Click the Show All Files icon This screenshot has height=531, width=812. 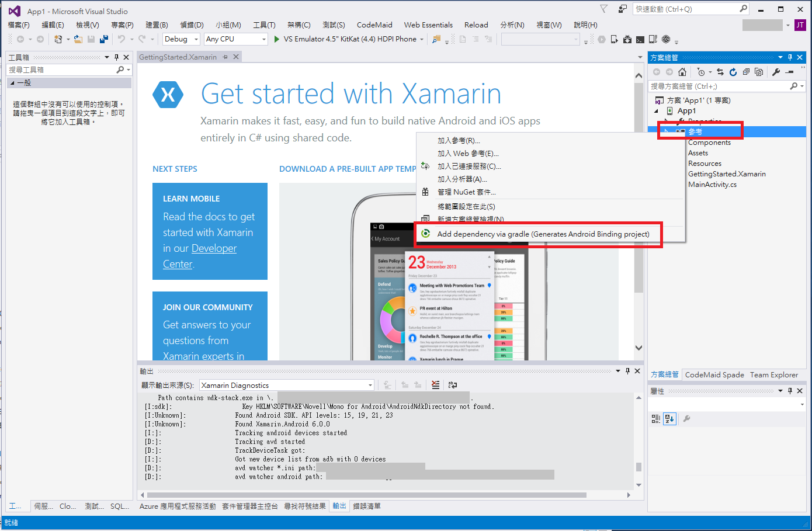(x=759, y=72)
